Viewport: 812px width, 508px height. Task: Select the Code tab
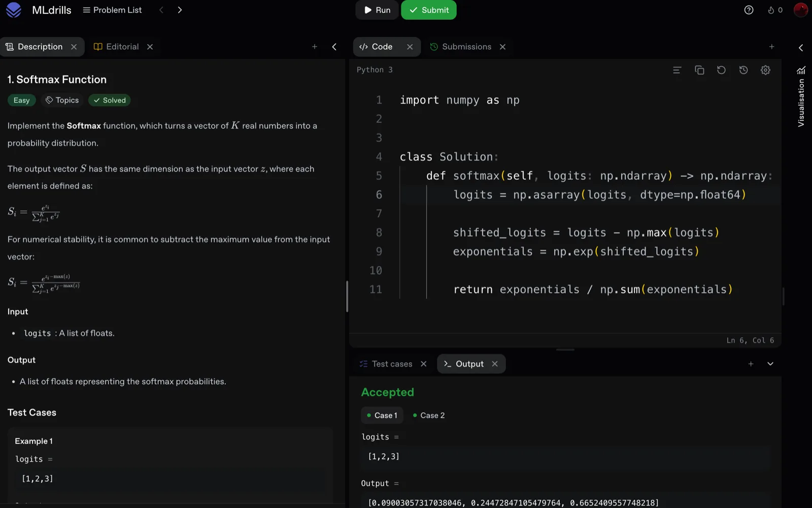(x=376, y=47)
